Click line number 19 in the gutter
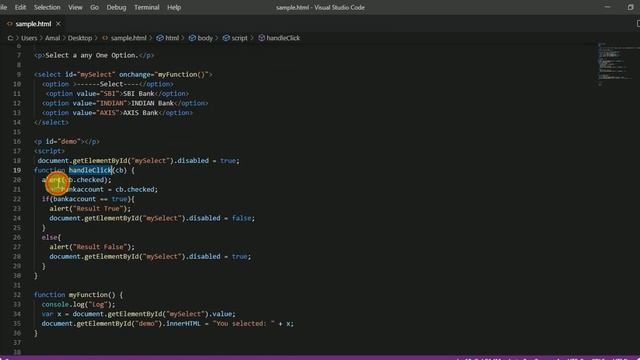 pos(17,170)
